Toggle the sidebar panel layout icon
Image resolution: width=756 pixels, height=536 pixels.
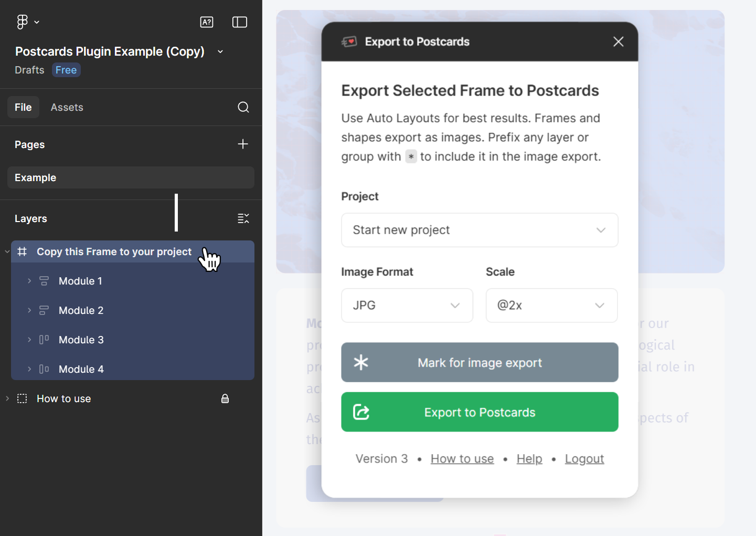click(x=240, y=22)
